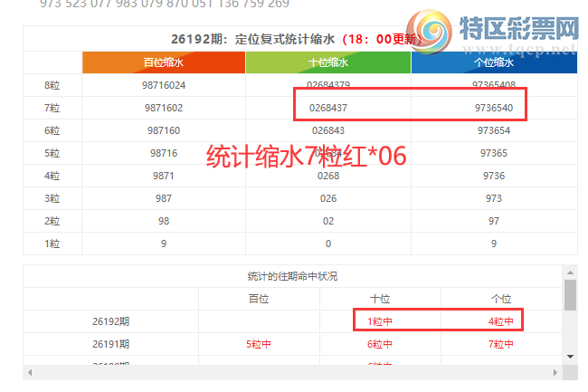The image size is (588, 392).
Task: Click units value 9736540 in 7粒 row
Action: click(494, 108)
